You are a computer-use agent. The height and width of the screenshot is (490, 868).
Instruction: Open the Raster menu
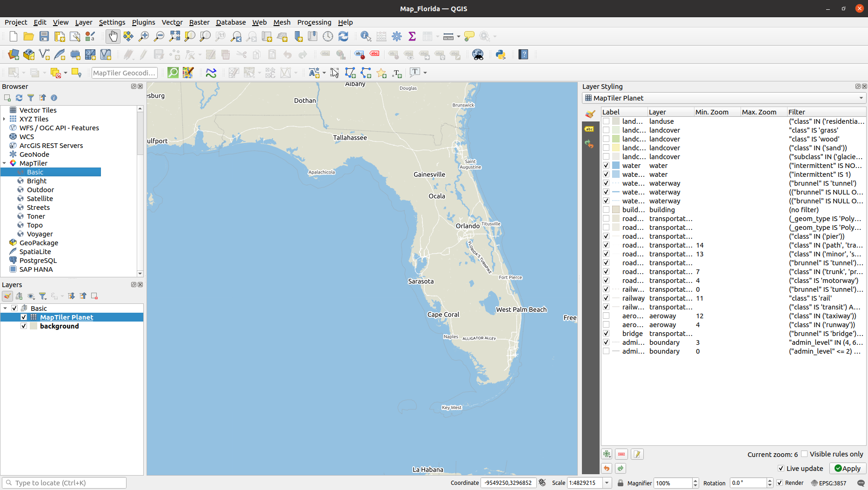point(199,22)
